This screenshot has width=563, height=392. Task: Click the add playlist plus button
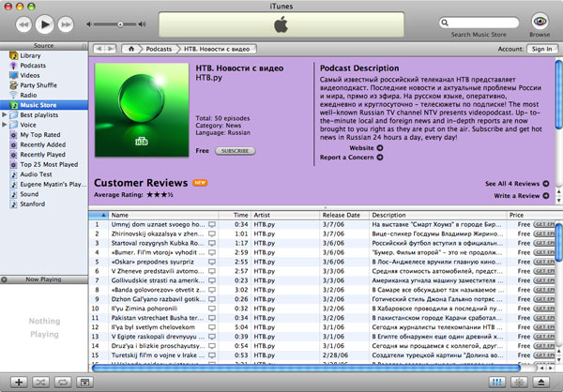tap(18, 383)
